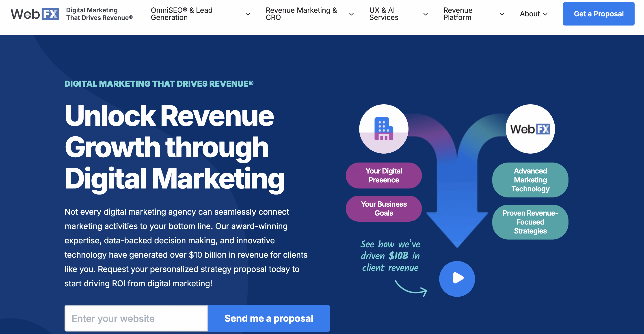Click the Advanced Marketing Technology pill
Screen dimensions: 644x334
pos(530,180)
